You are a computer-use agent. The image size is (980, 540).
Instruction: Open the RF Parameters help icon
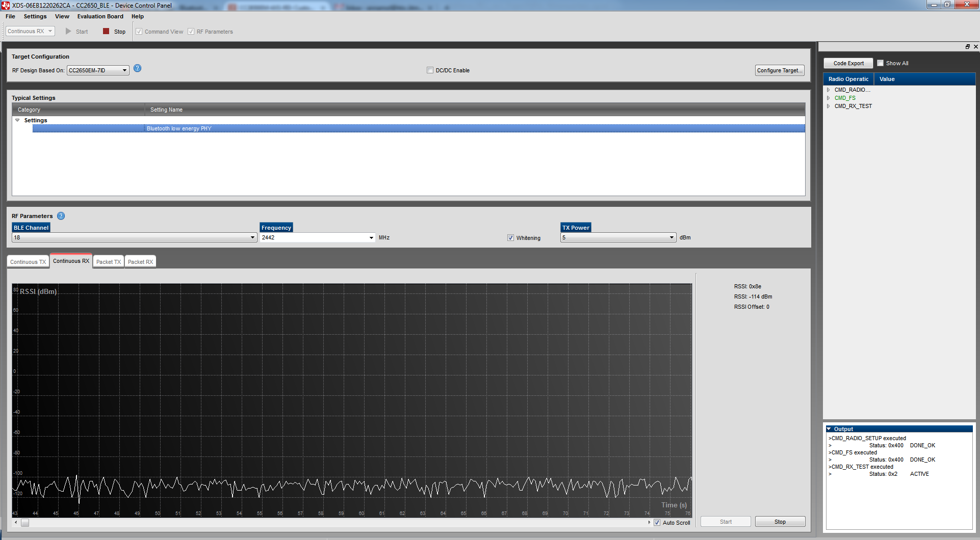pos(61,216)
